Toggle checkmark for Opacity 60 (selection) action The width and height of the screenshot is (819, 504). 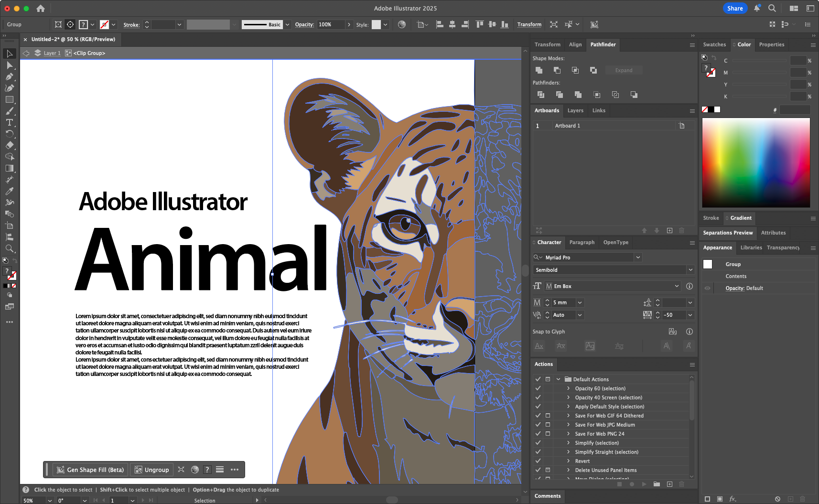538,388
